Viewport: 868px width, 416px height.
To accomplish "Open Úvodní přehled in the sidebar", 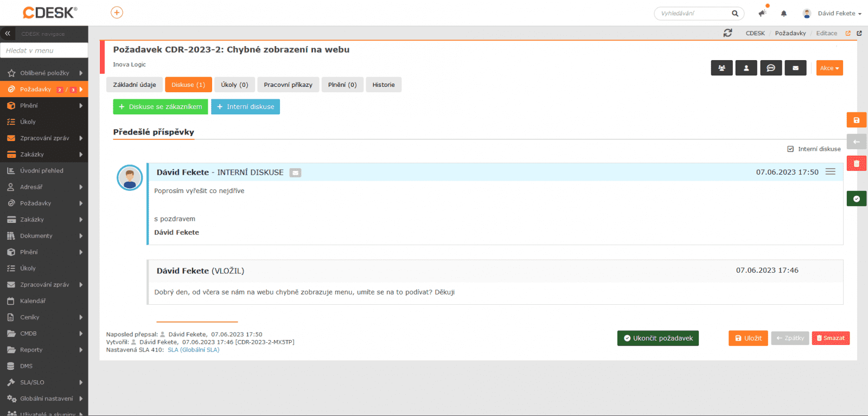I will pos(44,171).
